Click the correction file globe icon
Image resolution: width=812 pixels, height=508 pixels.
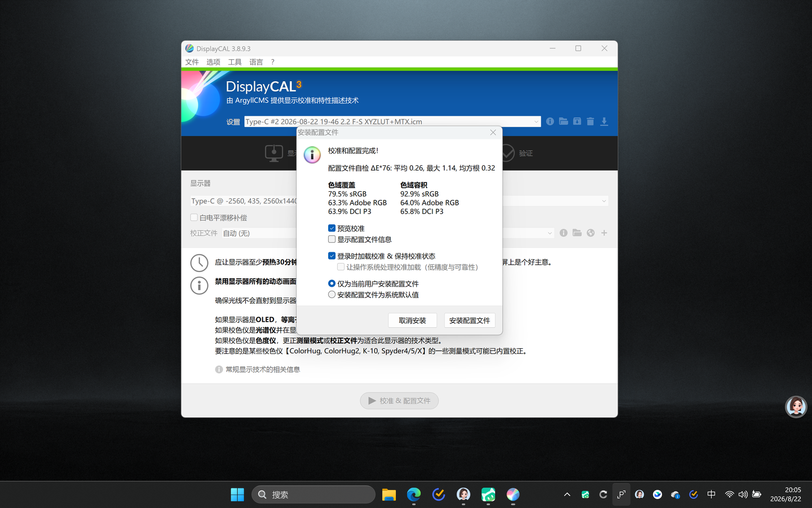pos(590,233)
